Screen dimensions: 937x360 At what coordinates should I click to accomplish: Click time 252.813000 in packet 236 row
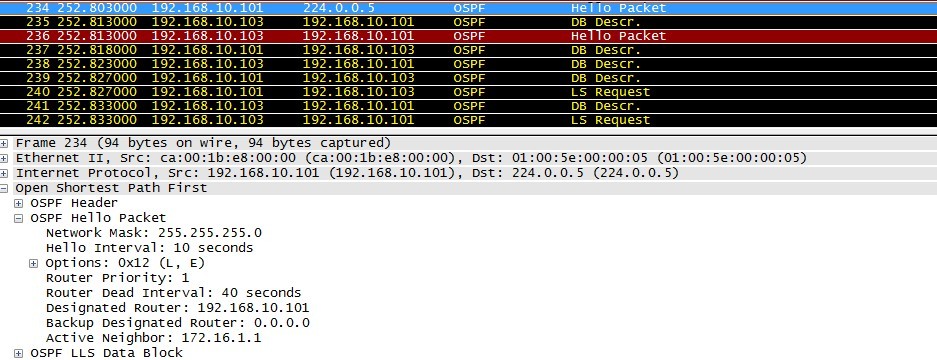point(96,36)
